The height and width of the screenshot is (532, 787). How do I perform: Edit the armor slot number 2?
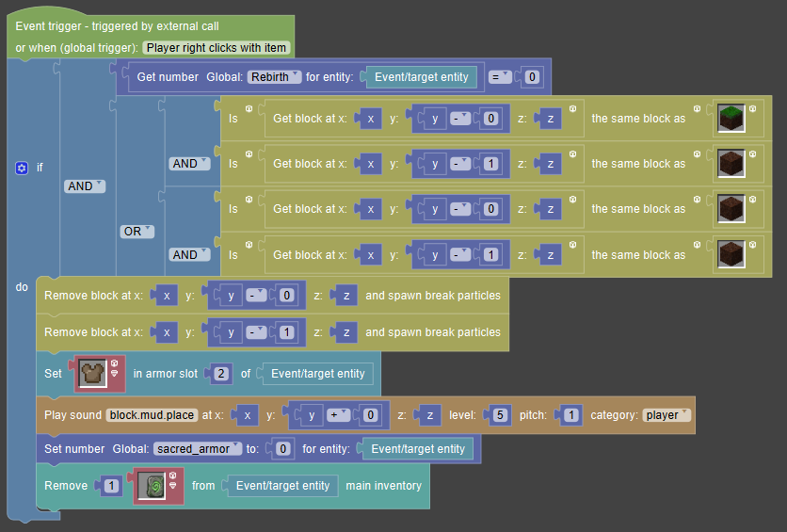[221, 374]
